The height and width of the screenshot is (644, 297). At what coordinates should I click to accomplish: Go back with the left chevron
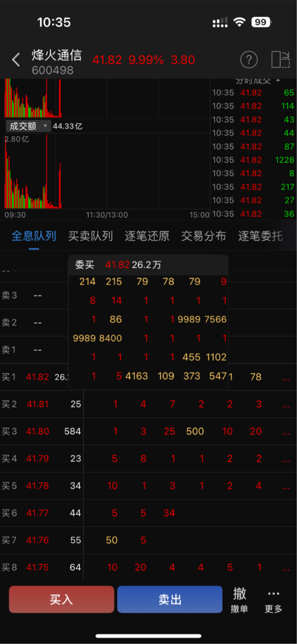pyautogui.click(x=16, y=60)
